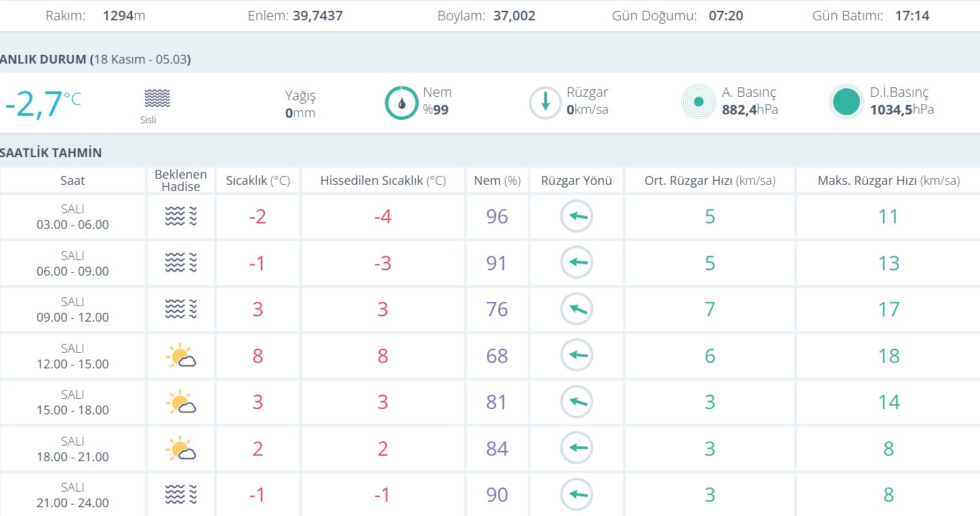Click the fog icon for 03.00 - 06.00
This screenshot has width=980, height=516.
[180, 217]
